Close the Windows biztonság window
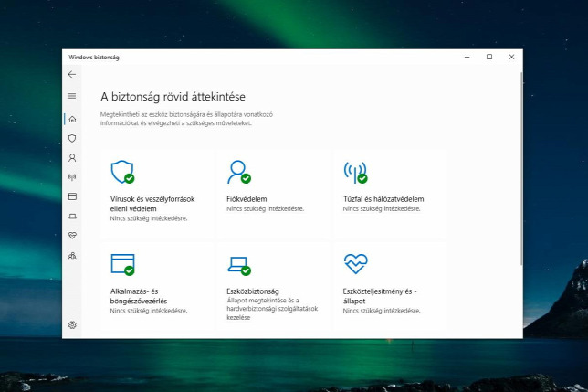Viewport: 588px width, 392px height. pyautogui.click(x=511, y=57)
